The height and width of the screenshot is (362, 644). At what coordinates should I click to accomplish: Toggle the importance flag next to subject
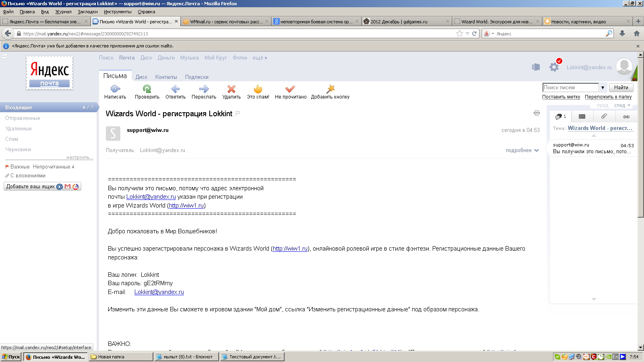(x=238, y=113)
